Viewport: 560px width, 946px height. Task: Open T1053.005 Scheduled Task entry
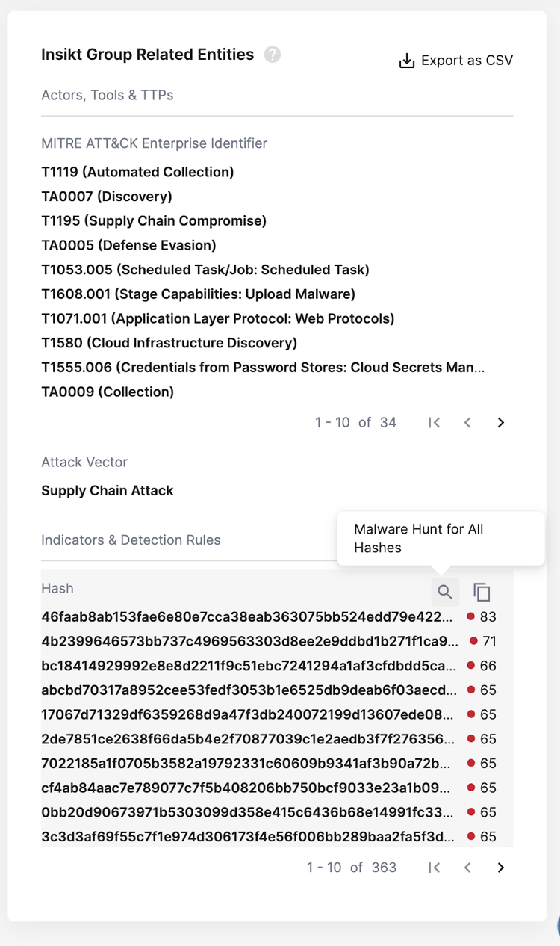point(205,270)
